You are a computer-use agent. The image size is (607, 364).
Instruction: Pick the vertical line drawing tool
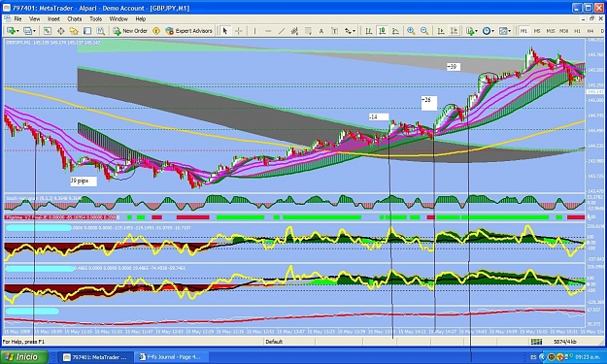click(x=254, y=31)
